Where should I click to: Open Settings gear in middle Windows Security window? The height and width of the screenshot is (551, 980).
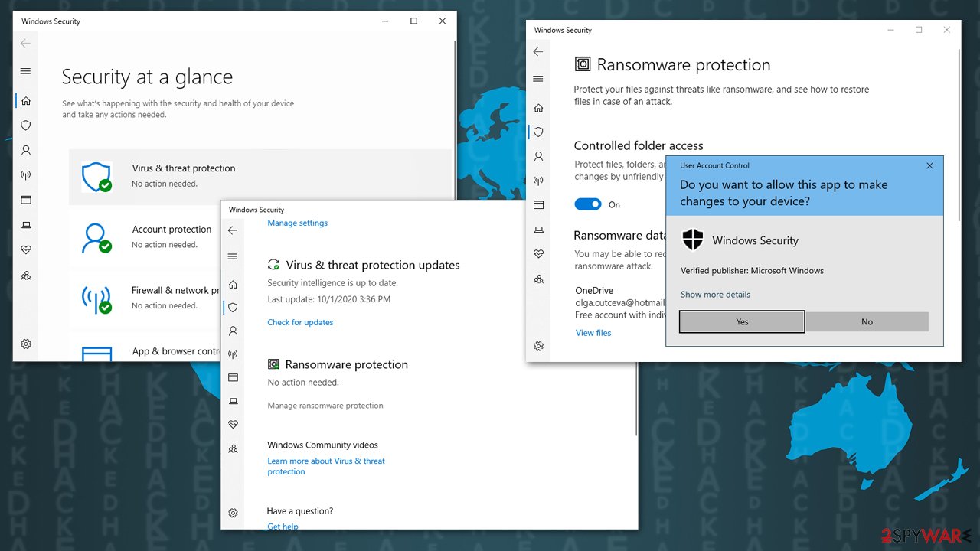233,513
